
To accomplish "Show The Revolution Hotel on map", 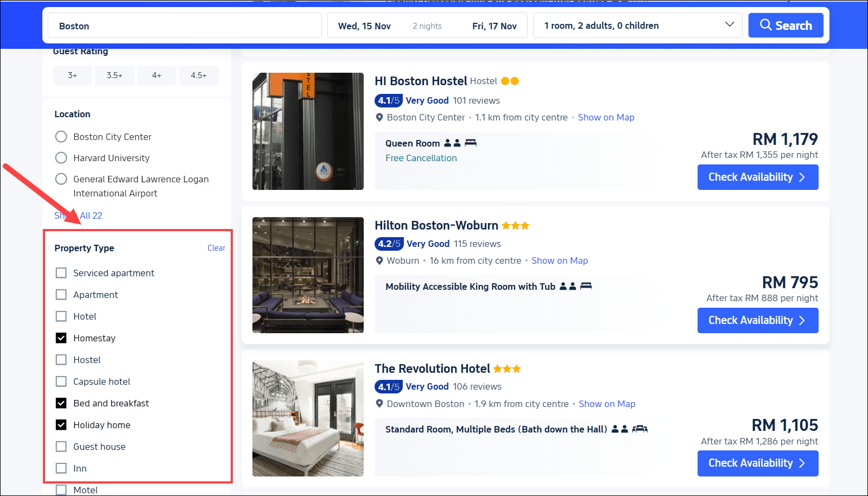I will (607, 404).
